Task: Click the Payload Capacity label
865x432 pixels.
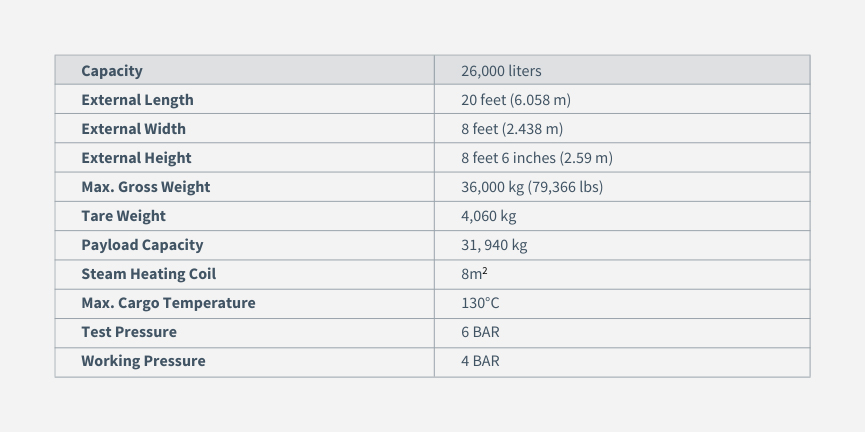Action: [x=142, y=245]
